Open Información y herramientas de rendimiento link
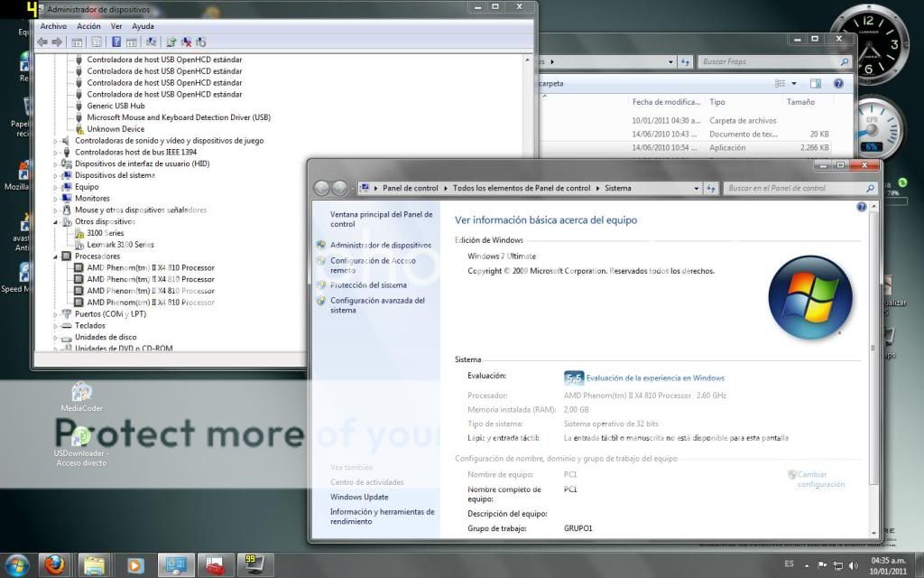924x578 pixels. pos(382,517)
